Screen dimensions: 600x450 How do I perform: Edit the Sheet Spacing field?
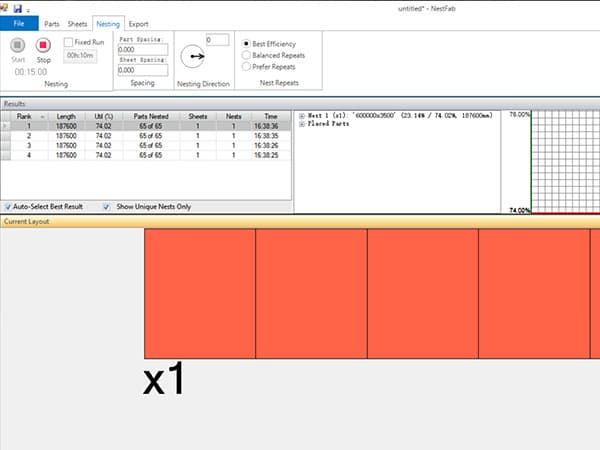pyautogui.click(x=143, y=70)
